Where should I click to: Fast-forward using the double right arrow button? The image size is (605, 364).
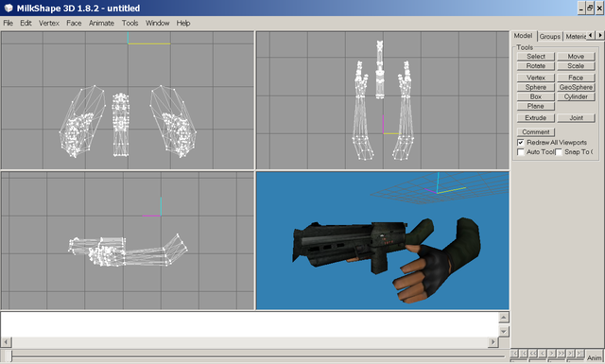(561, 354)
